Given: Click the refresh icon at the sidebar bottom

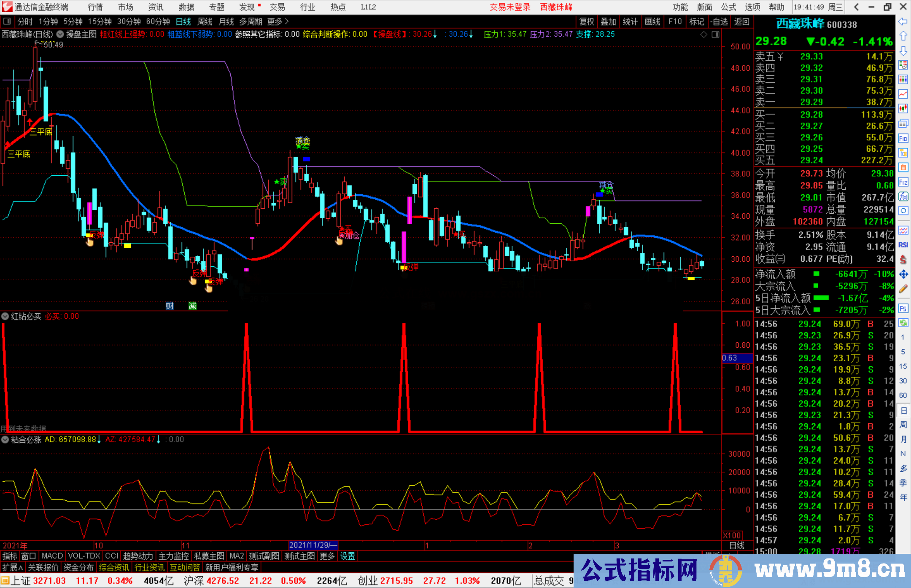Looking at the screenshot, I should [903, 322].
